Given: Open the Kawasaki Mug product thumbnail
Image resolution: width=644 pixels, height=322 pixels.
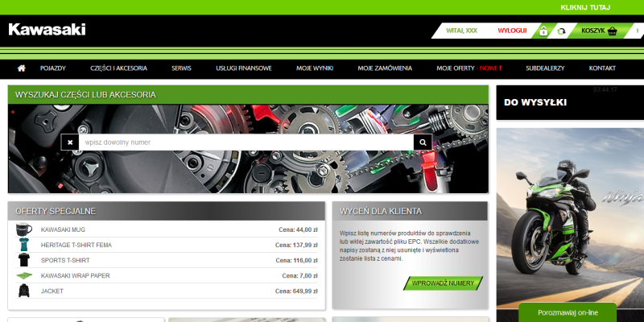Looking at the screenshot, I should [x=23, y=229].
